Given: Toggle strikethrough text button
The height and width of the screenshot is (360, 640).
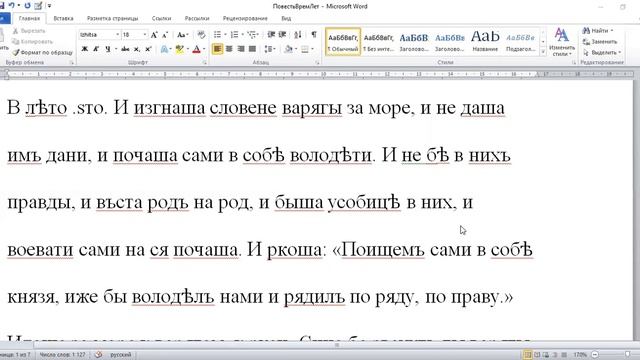Looking at the screenshot, I should 125,49.
